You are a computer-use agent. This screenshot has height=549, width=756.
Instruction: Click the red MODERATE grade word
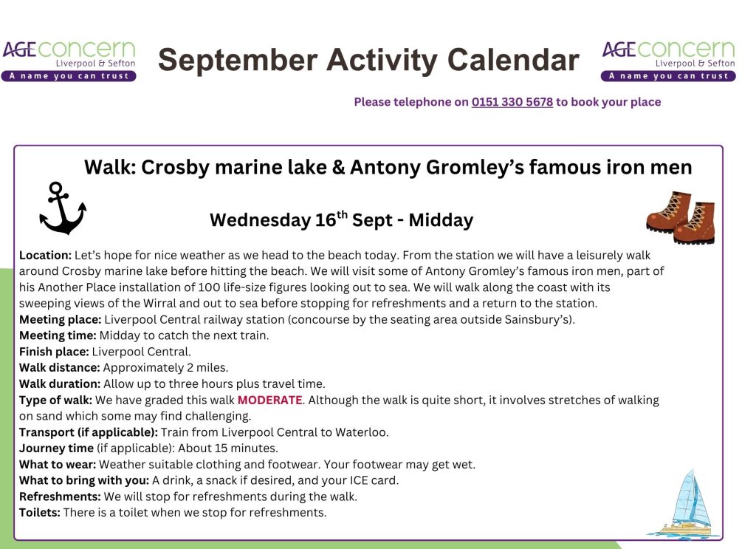(270, 400)
